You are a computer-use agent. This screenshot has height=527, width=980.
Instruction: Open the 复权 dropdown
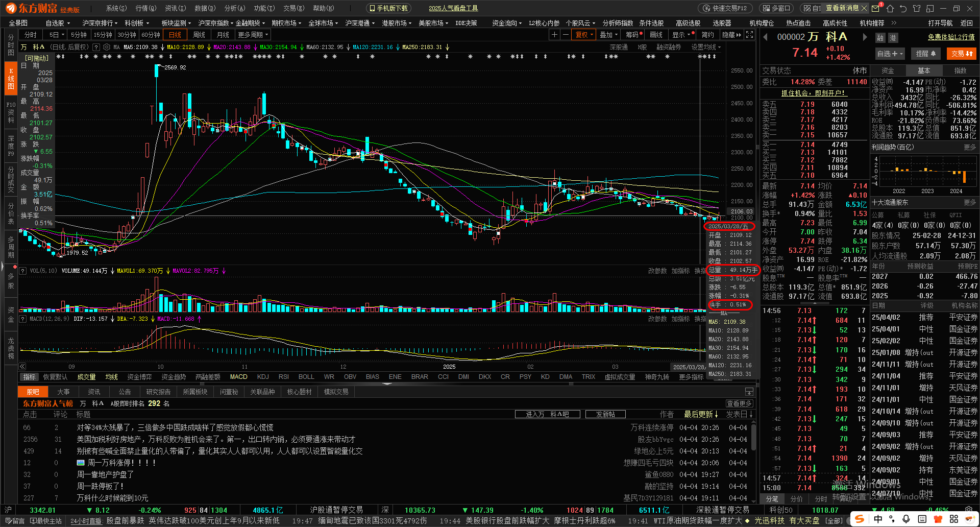[584, 35]
